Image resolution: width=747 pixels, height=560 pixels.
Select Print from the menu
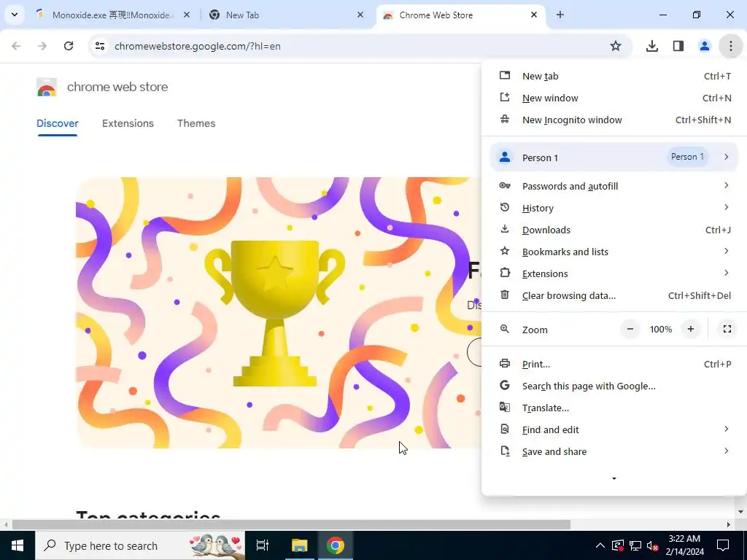click(614, 364)
